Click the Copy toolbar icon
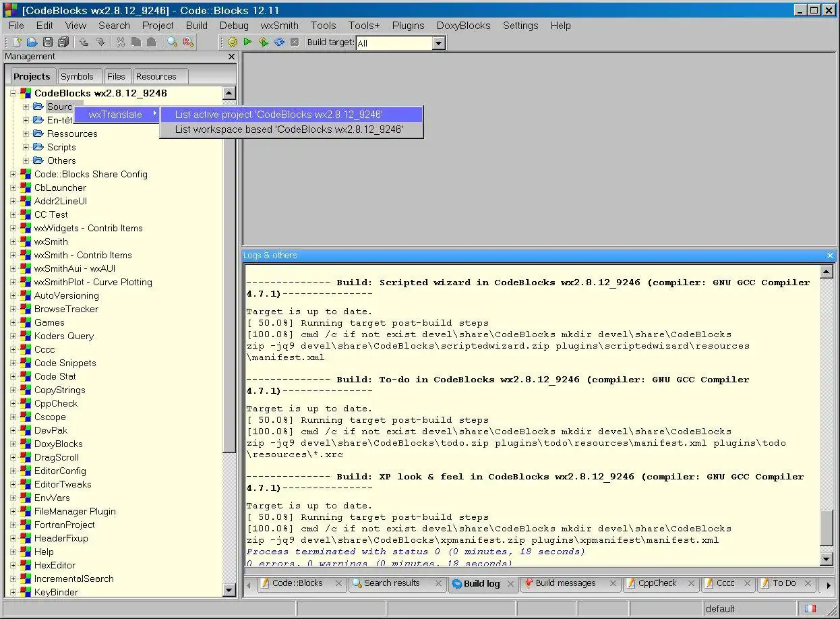Viewport: 840px width, 619px height. (136, 42)
